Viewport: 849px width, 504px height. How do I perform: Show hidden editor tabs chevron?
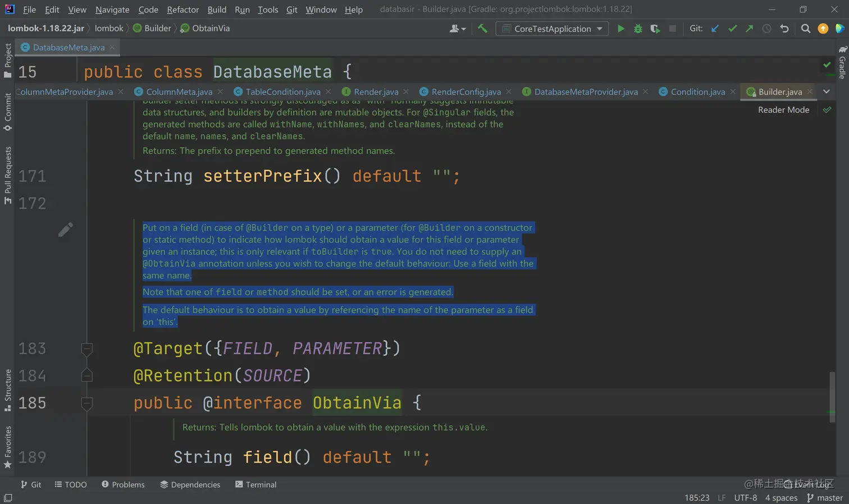point(827,91)
